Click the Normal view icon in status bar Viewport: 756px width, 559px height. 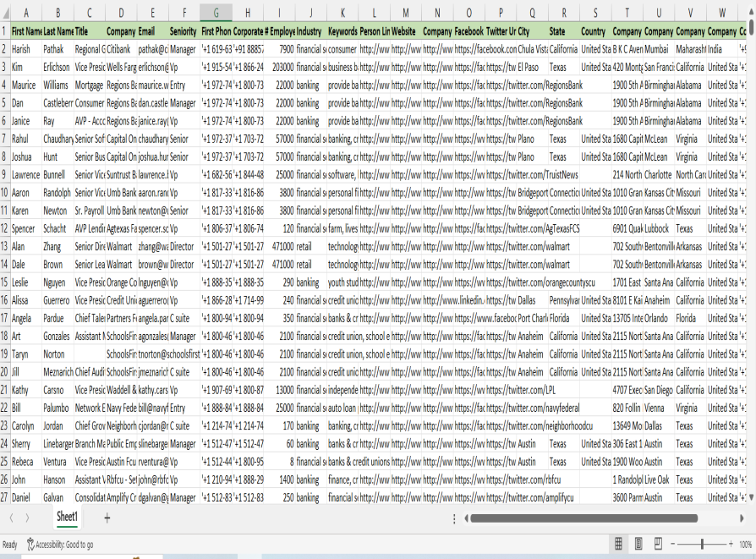(618, 544)
